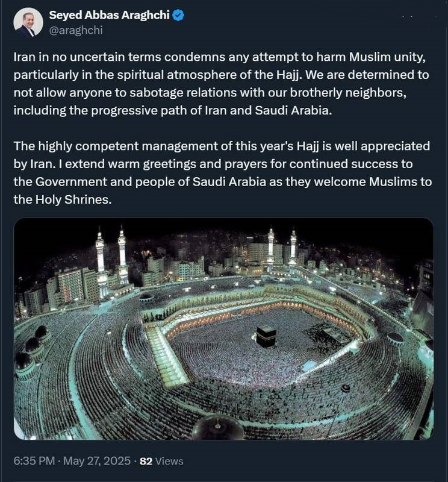The height and width of the screenshot is (482, 448).
Task: Select the 6:35 PM timestamp
Action: pyautogui.click(x=34, y=461)
